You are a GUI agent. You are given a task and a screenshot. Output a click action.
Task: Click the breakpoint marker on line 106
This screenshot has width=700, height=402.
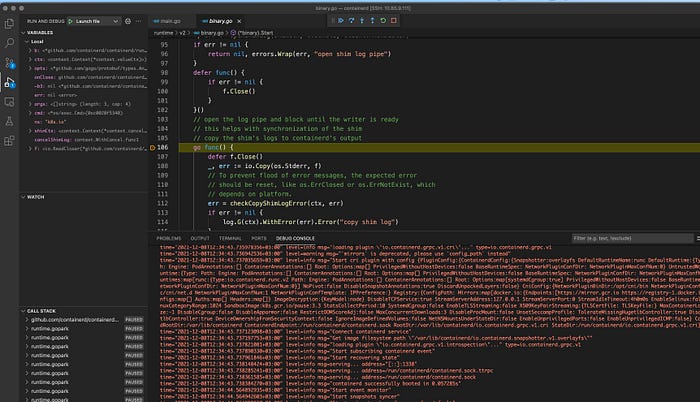(x=153, y=147)
